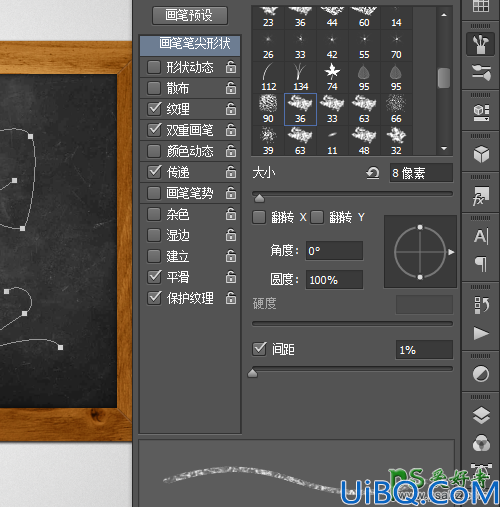Uncheck the 纹理 checkbox
Image resolution: width=500 pixels, height=507 pixels.
tap(154, 109)
